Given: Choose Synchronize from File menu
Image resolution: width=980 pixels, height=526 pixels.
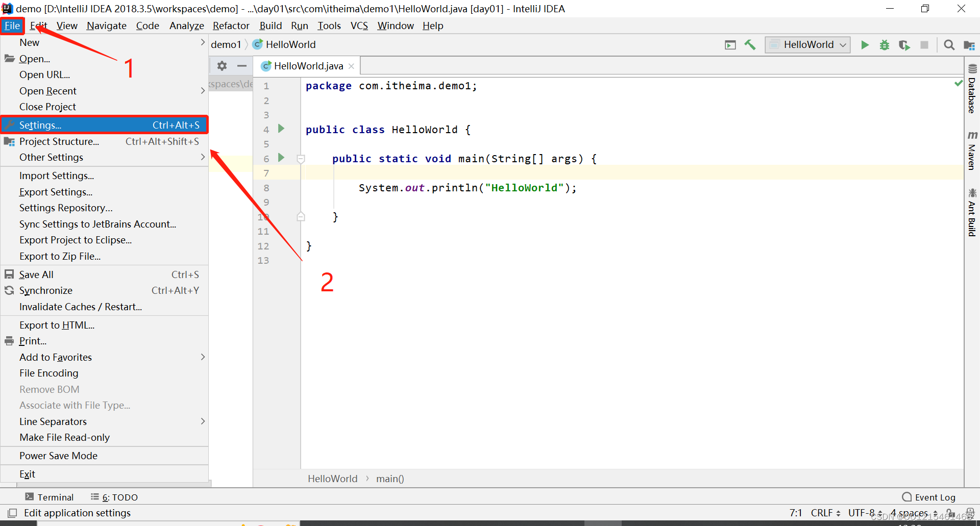Looking at the screenshot, I should tap(105, 290).
